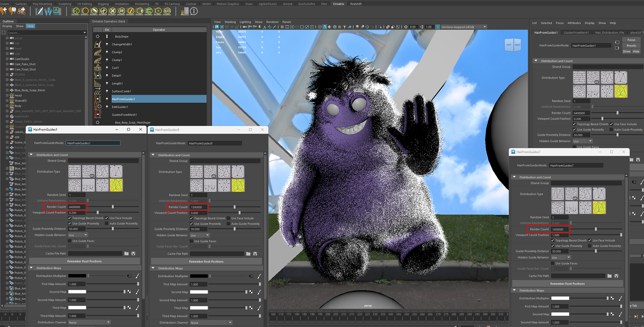644x327 pixels.
Task: Click the edit guides pencil shelf icon
Action: [39, 11]
